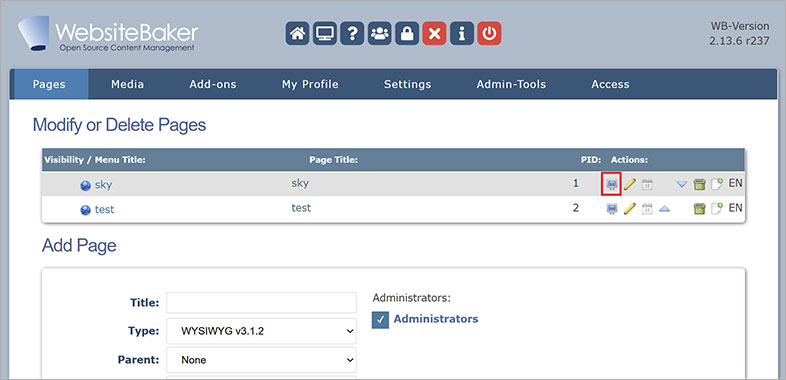786x380 pixels.
Task: Open the Settings tab
Action: coord(408,84)
